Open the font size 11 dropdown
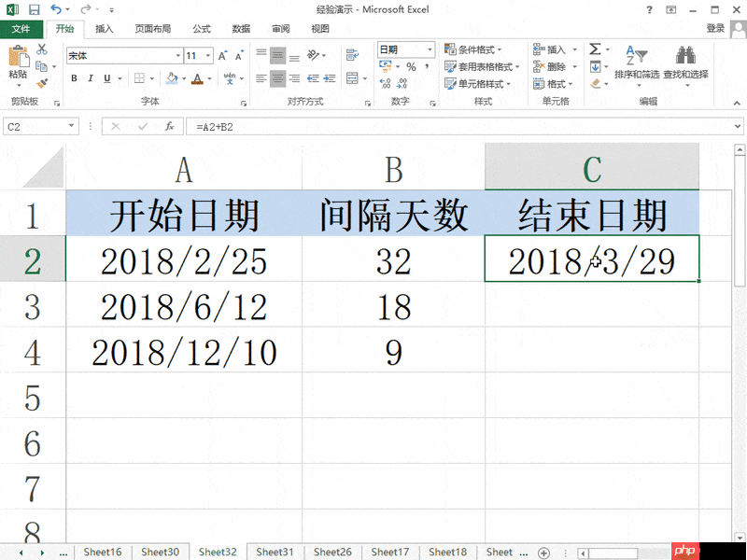The image size is (747, 560). tap(208, 56)
